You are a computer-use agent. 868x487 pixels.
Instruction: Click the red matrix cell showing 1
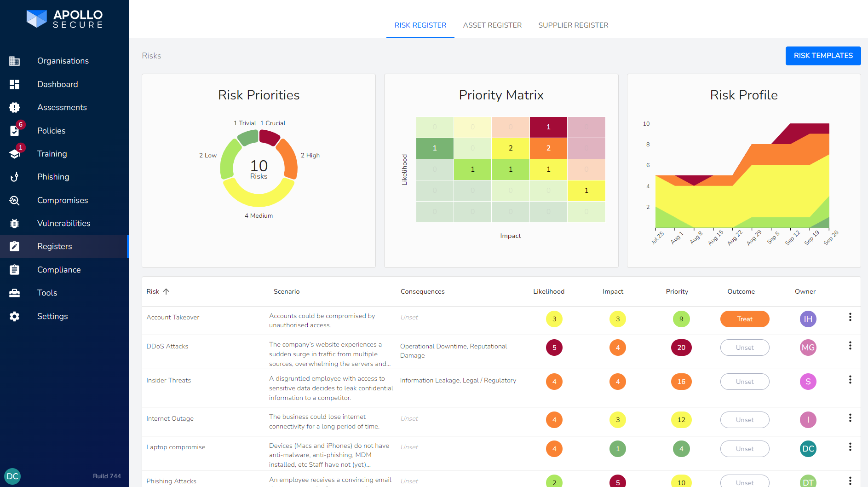point(548,127)
